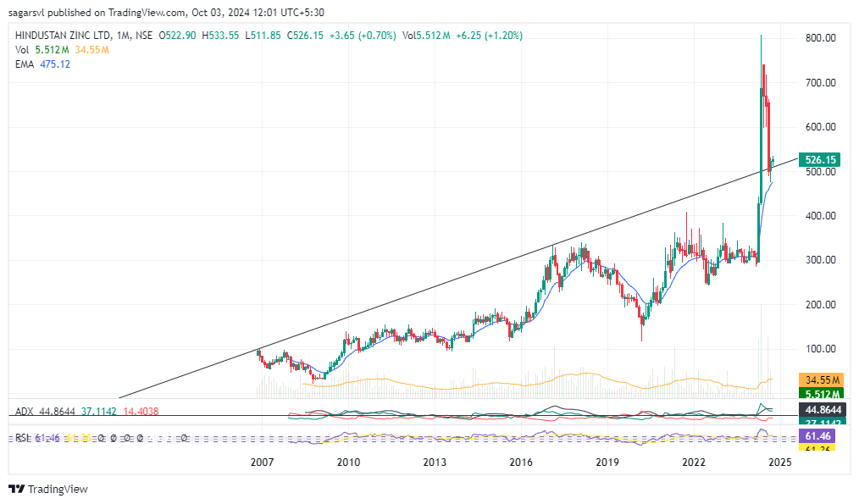The width and height of the screenshot is (859, 504).
Task: Click the 300.00 price axis label
Action: [820, 260]
